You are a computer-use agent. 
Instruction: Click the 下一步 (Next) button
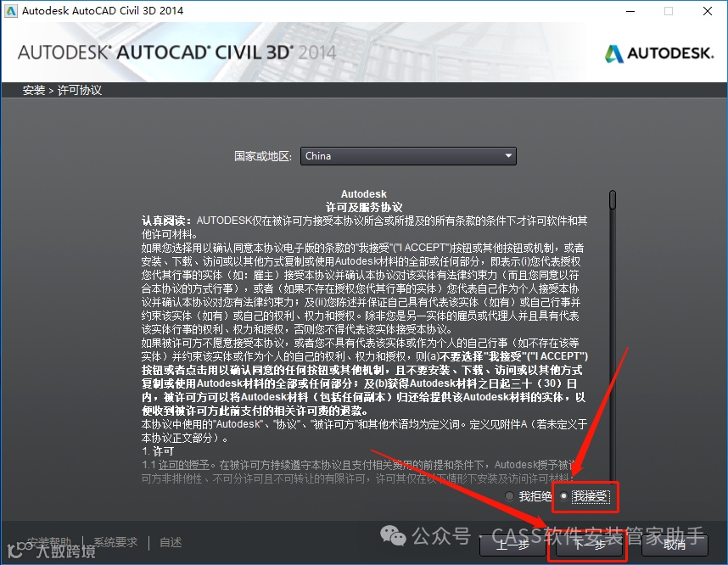point(589,545)
